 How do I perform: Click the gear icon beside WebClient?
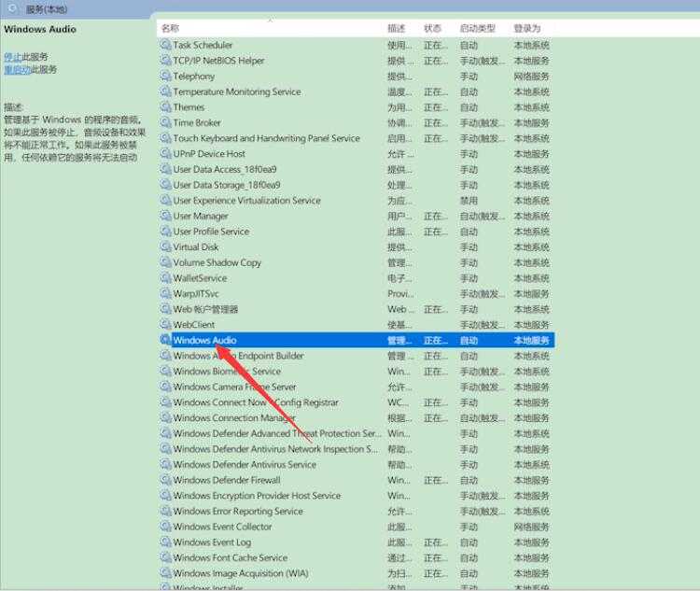tap(165, 324)
